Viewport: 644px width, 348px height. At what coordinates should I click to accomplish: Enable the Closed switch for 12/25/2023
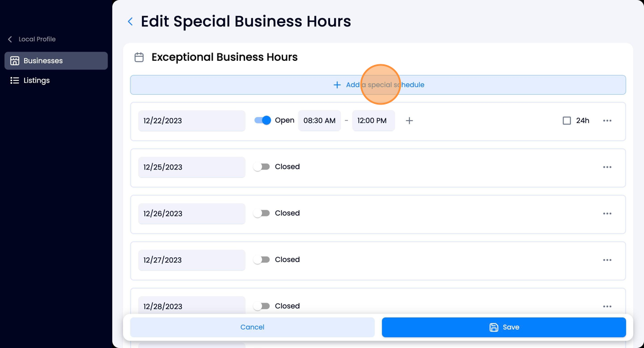coord(262,167)
